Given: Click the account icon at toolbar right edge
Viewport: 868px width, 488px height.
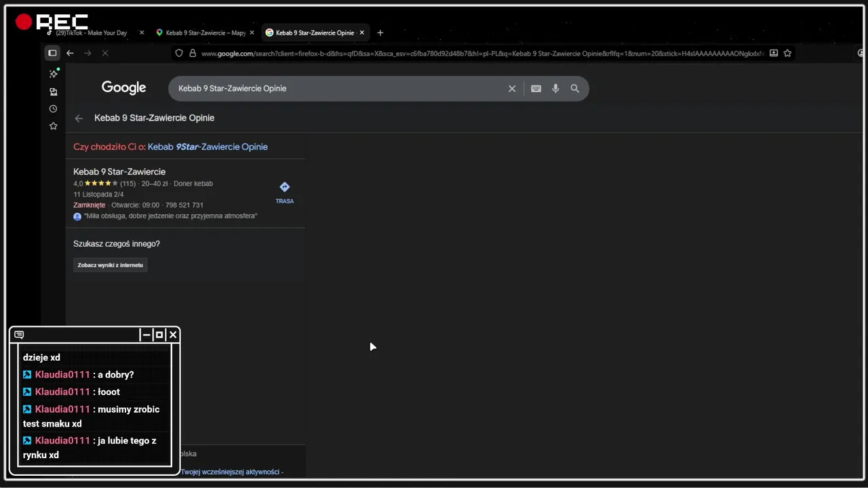Looking at the screenshot, I should [862, 53].
